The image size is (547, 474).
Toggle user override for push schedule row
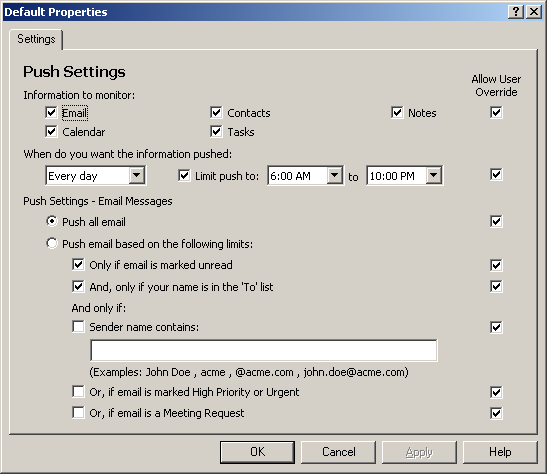tap(496, 174)
